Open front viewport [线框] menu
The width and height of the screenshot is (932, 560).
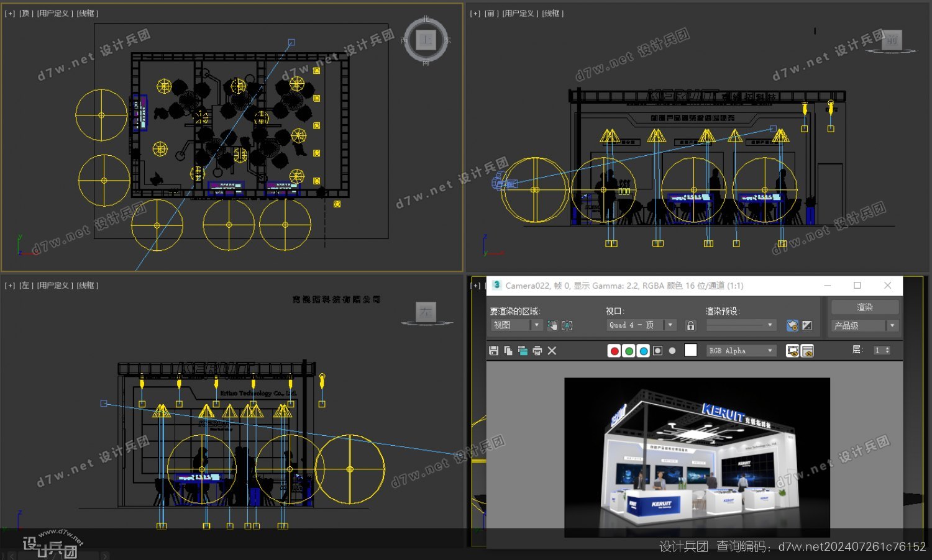pyautogui.click(x=552, y=13)
